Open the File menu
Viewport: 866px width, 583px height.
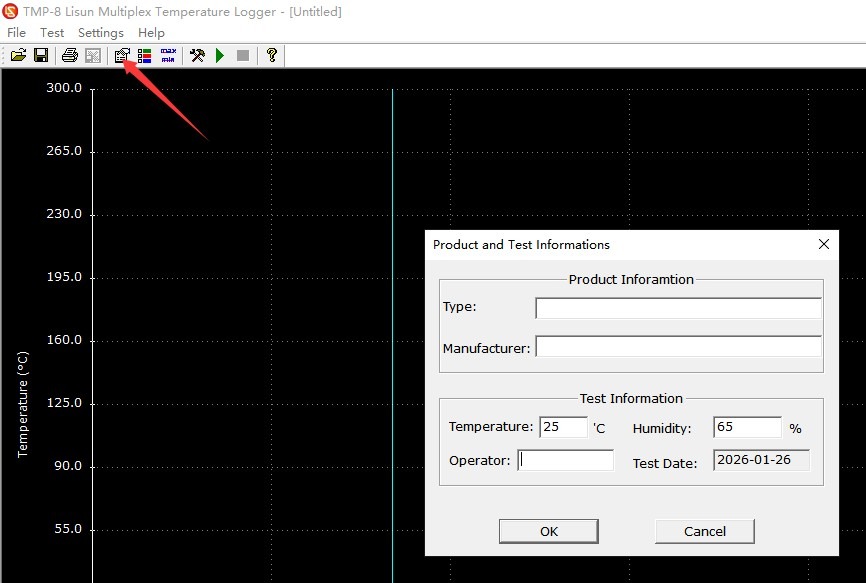17,33
